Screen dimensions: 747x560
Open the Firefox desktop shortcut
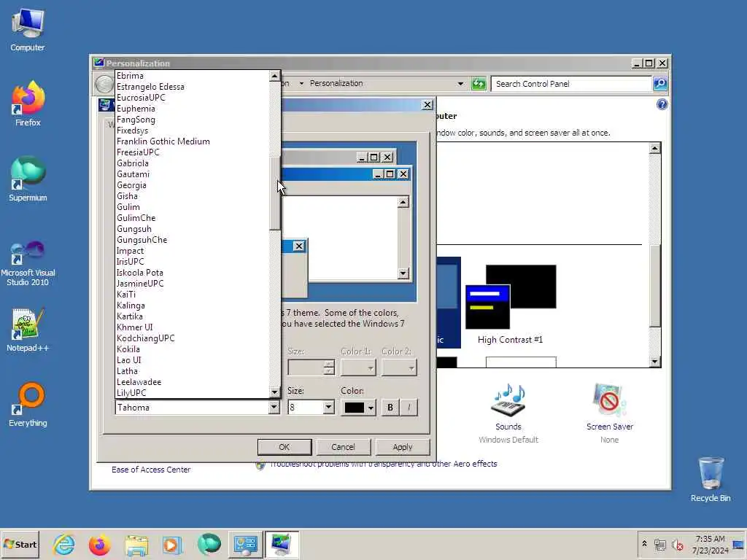point(28,104)
